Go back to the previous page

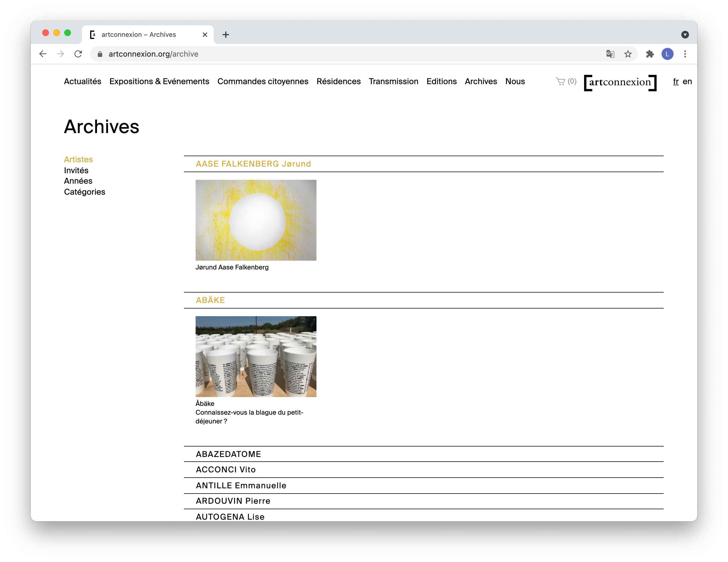[43, 54]
